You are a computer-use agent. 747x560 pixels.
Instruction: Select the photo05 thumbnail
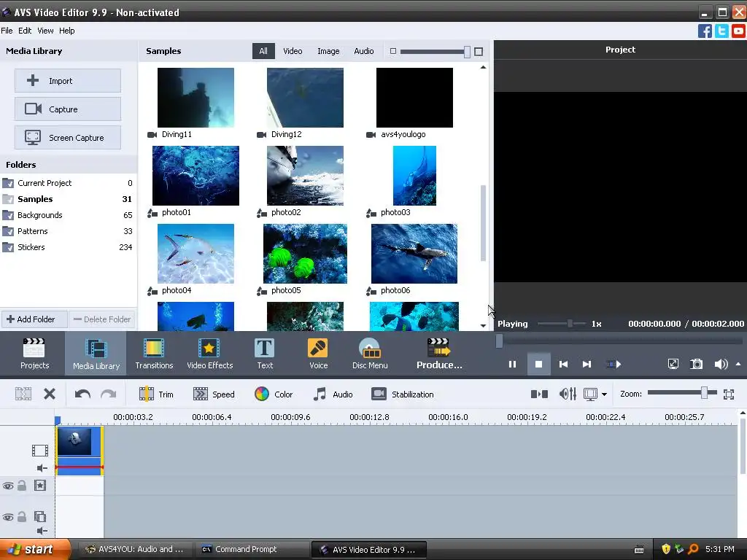(x=305, y=254)
